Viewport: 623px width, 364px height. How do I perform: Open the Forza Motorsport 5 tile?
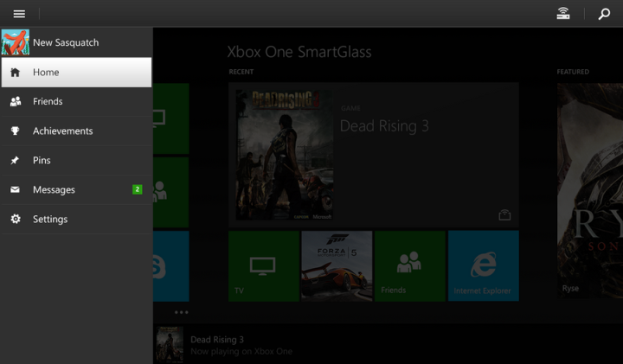(337, 266)
